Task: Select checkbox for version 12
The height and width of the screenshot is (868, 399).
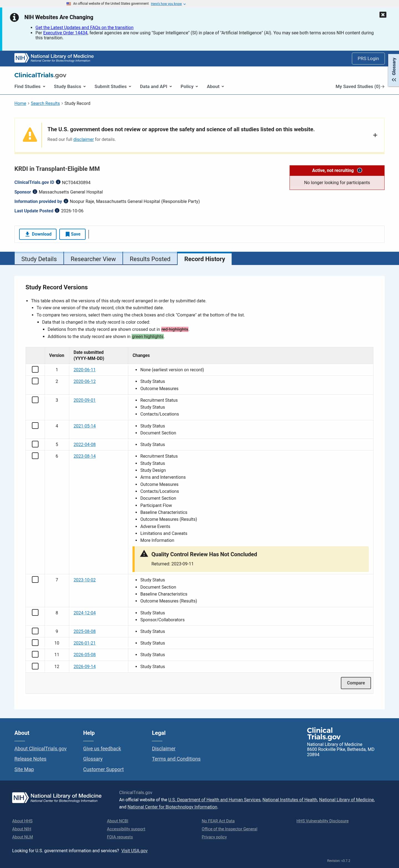Action: pos(35,666)
